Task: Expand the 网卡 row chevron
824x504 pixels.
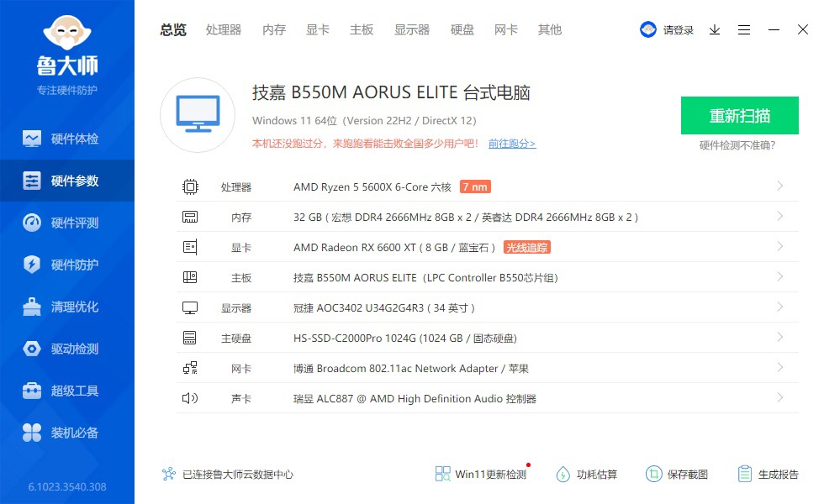Action: pos(780,367)
